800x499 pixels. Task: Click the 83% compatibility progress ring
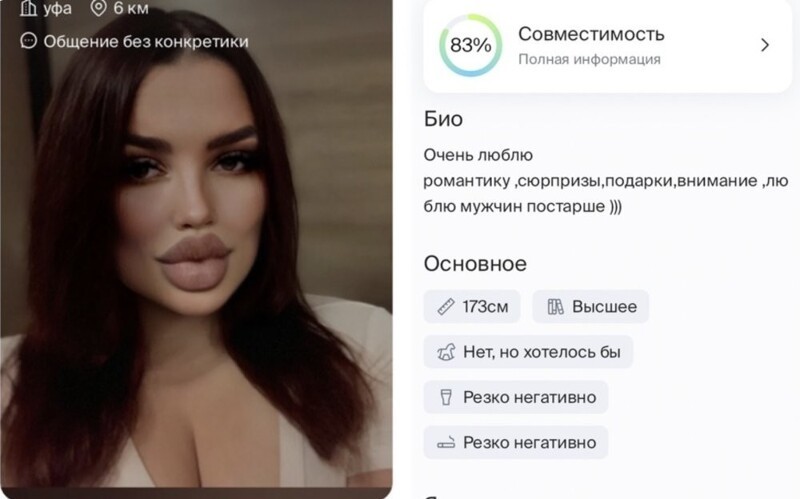(x=470, y=45)
